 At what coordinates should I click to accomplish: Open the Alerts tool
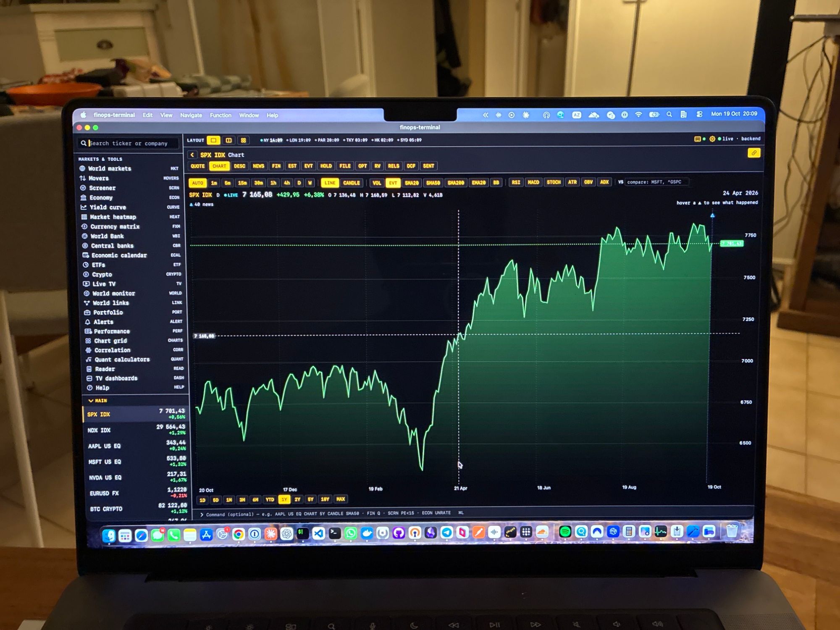133,322
